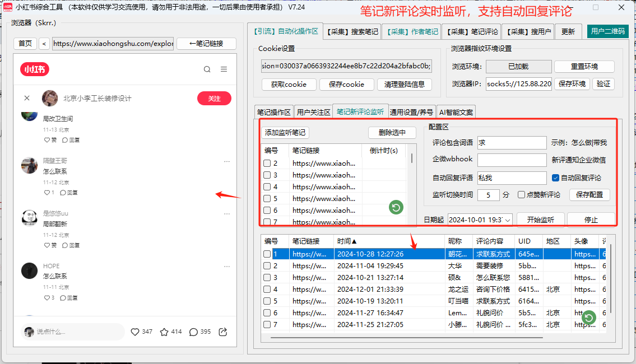Click the heart like icon showing 347
636x364 pixels.
pyautogui.click(x=134, y=332)
